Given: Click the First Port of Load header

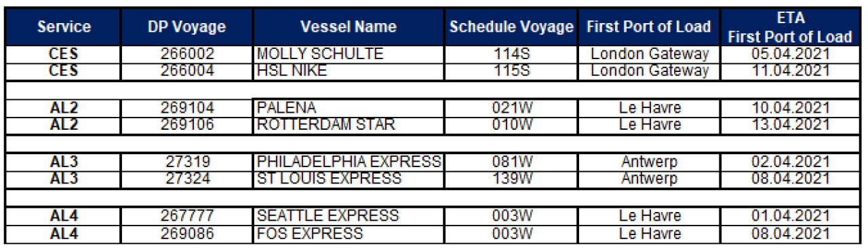Looking at the screenshot, I should coord(649,27).
